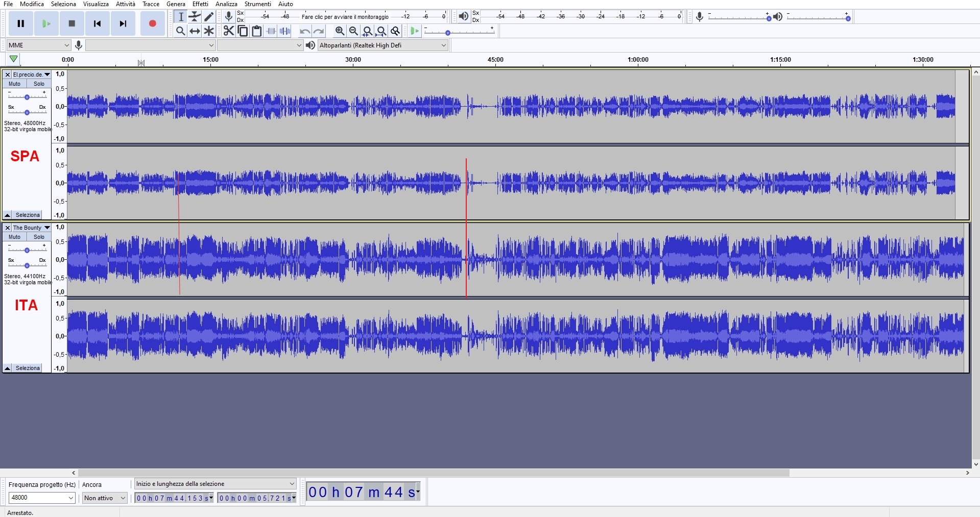This screenshot has width=980, height=517.
Task: Open the Tracce menu
Action: click(151, 4)
